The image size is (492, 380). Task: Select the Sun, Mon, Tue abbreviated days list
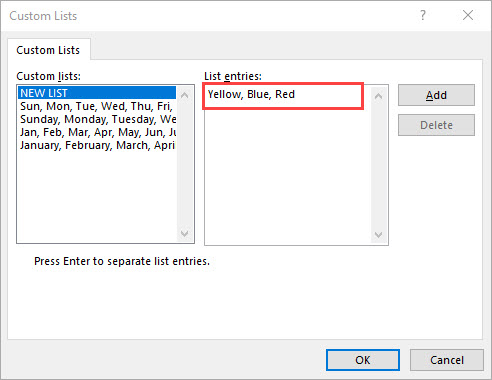pos(97,106)
